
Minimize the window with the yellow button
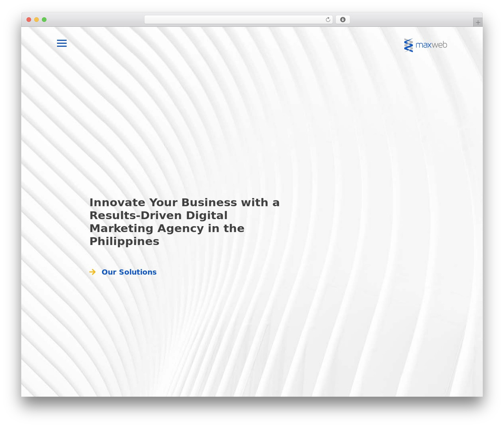click(x=36, y=20)
